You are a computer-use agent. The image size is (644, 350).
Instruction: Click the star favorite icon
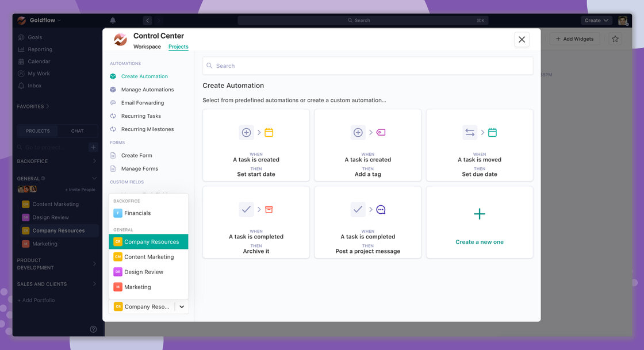[615, 39]
